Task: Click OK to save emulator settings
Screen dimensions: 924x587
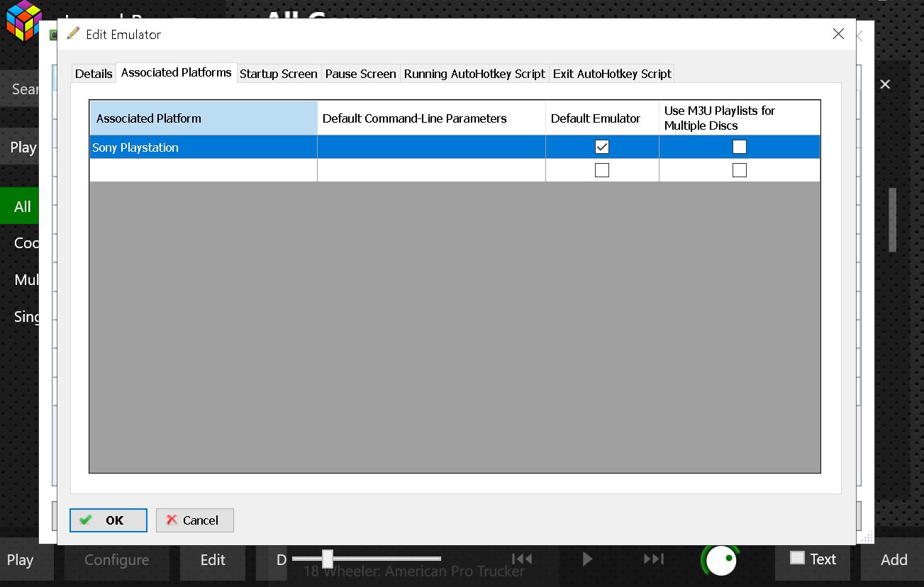Action: [108, 520]
